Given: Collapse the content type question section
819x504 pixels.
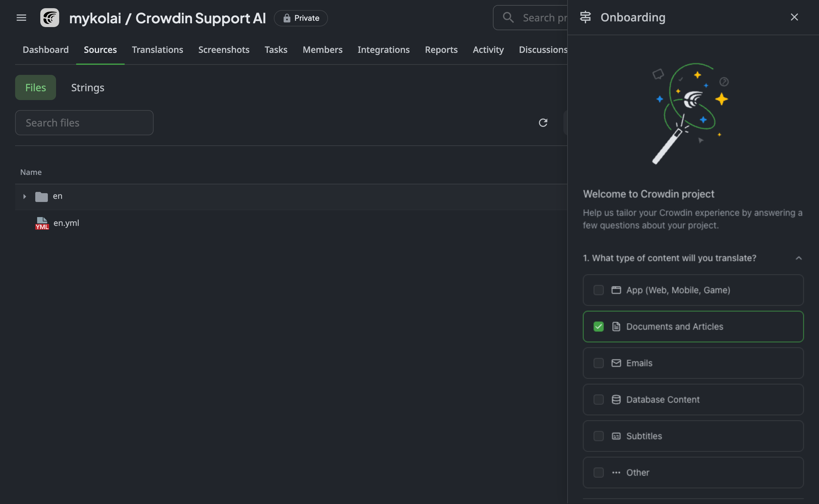Looking at the screenshot, I should [799, 258].
